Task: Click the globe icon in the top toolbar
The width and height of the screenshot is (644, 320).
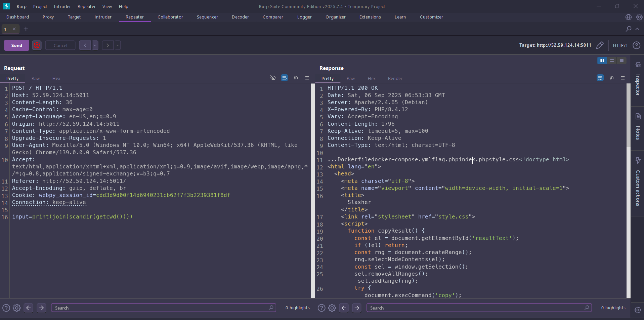Action: [628, 17]
